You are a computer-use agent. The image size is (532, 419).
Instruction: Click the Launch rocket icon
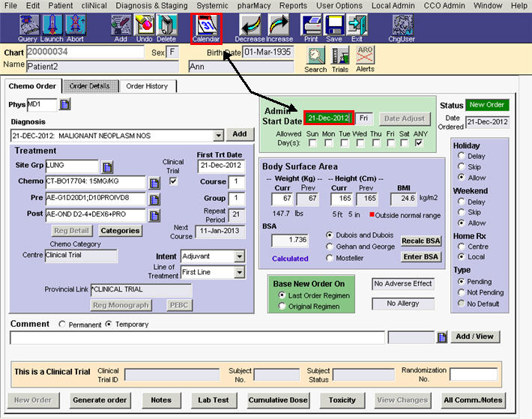52,25
